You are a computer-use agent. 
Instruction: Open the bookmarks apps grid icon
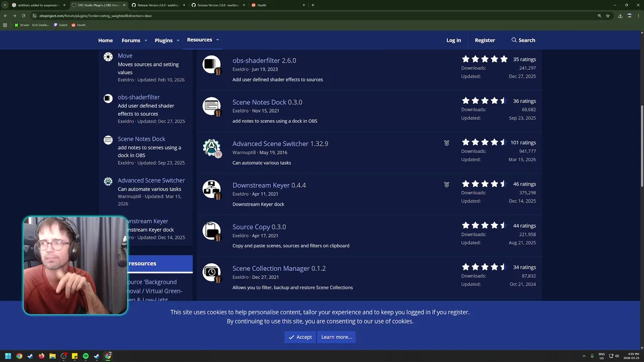pos(5,25)
